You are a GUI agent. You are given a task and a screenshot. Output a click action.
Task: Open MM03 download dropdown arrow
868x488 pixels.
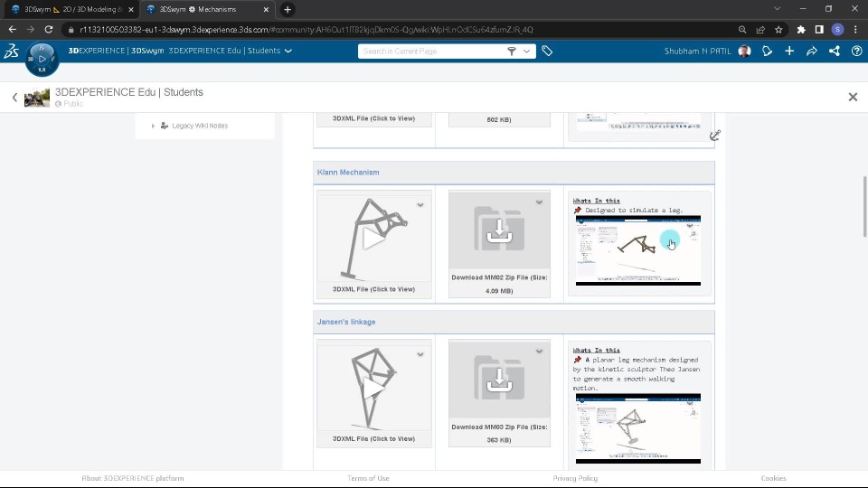539,352
